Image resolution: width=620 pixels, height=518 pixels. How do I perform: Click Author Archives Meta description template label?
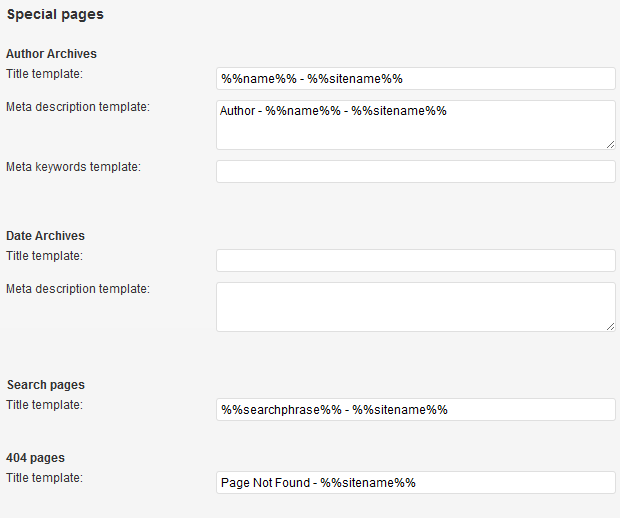78,106
